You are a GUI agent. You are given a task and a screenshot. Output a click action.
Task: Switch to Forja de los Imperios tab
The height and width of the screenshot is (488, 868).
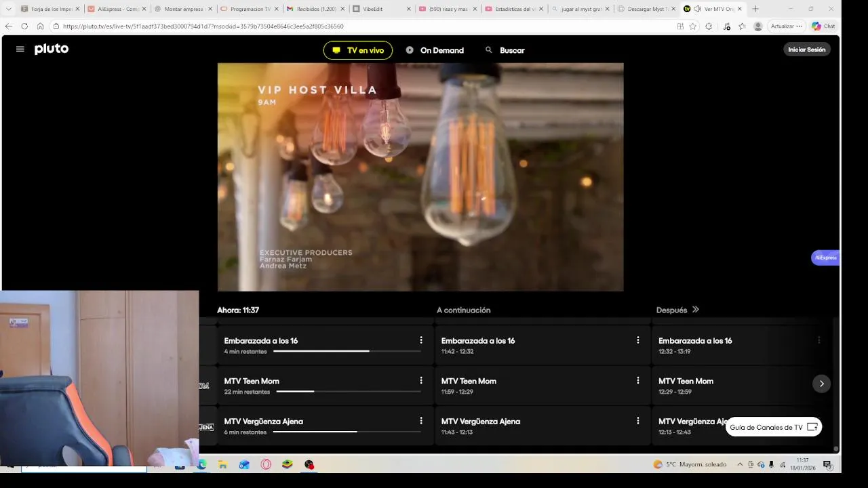click(50, 9)
